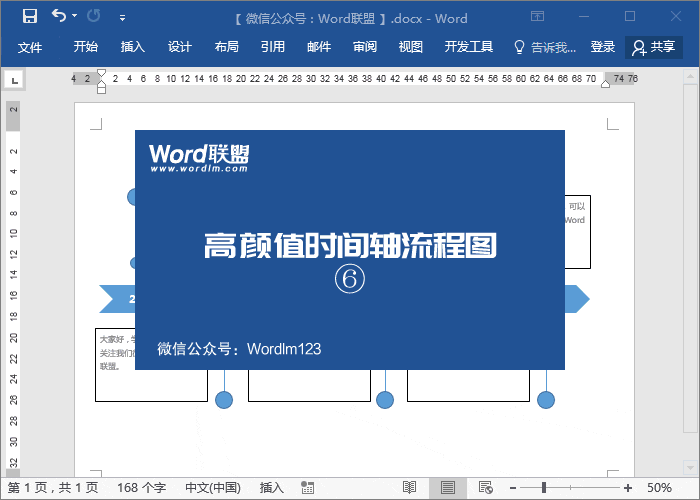Switch to the 审阅 tab

point(365,46)
